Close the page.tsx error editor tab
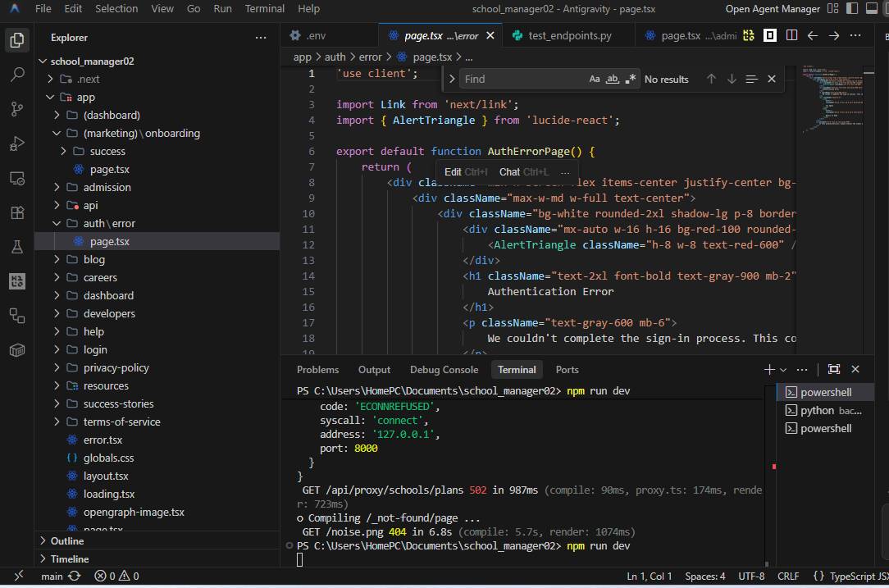889x588 pixels. pos(490,35)
